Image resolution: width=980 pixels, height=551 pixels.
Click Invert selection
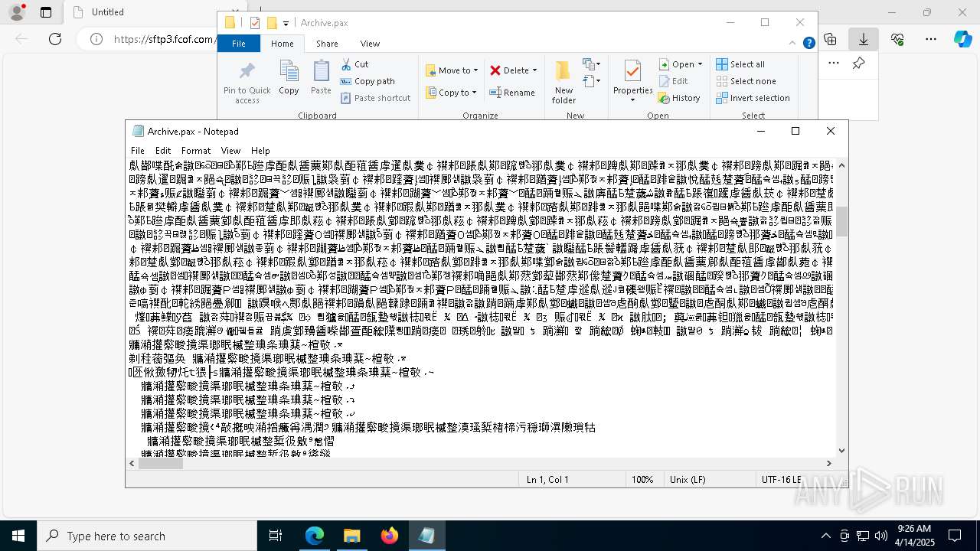pyautogui.click(x=753, y=98)
